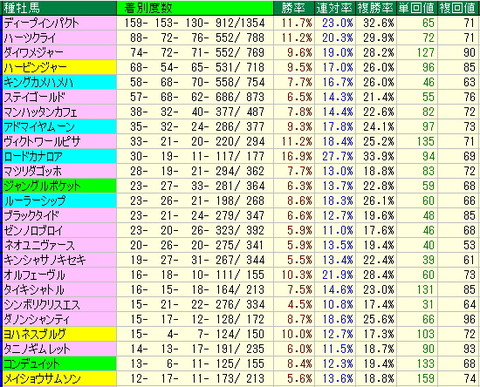
Task: Click マンハッタンカフェ win rate 7.8%
Action: (300, 112)
